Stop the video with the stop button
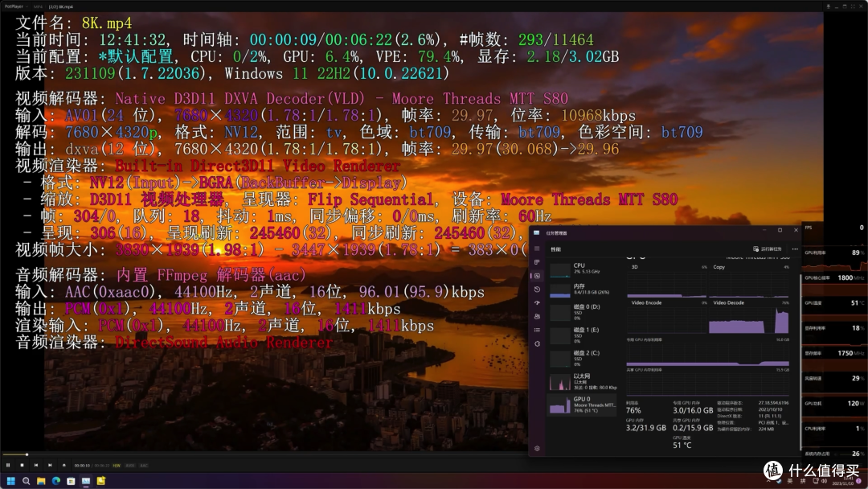This screenshot has width=868, height=489. (x=22, y=465)
